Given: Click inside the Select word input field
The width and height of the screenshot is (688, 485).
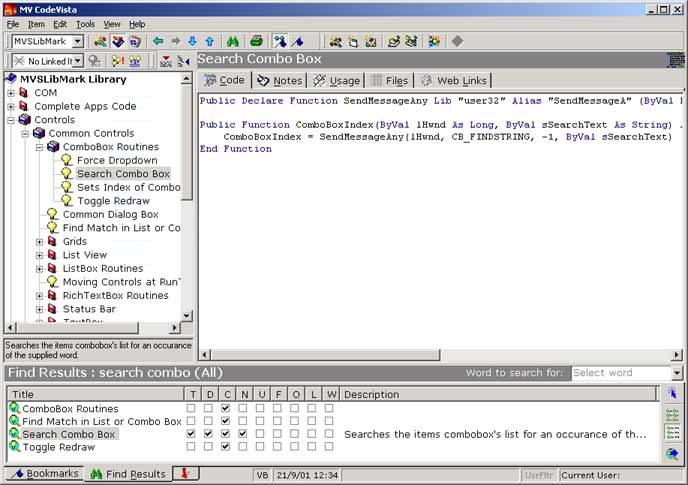Looking at the screenshot, I should tap(621, 373).
